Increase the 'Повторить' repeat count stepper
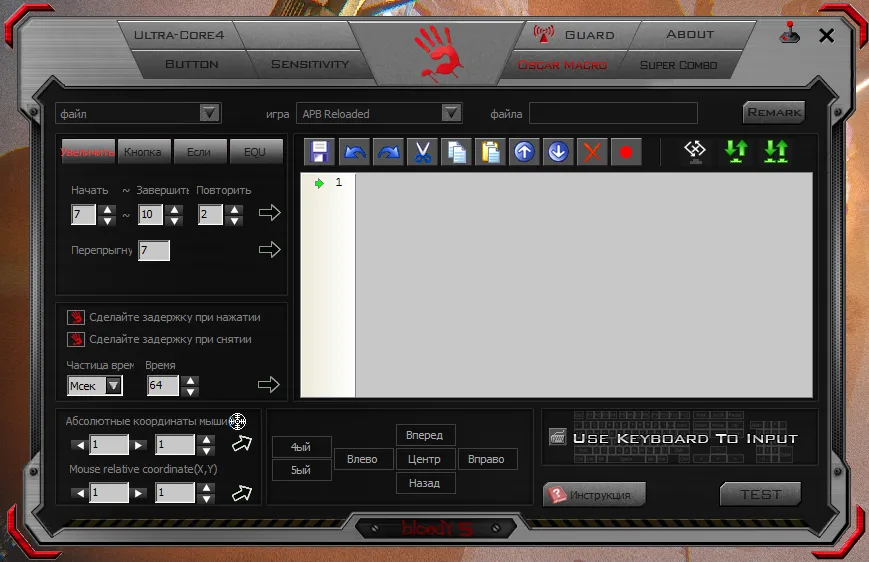The image size is (869, 562). click(234, 210)
